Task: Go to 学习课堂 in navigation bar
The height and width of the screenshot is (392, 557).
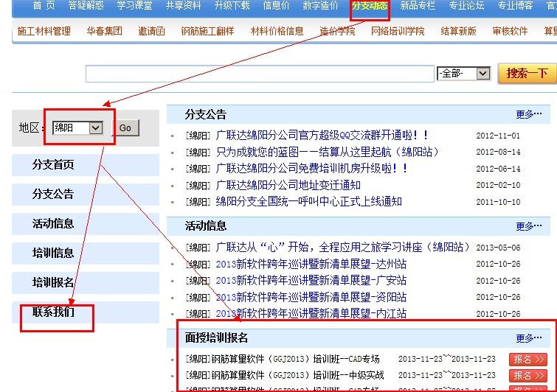Action: pyautogui.click(x=134, y=5)
